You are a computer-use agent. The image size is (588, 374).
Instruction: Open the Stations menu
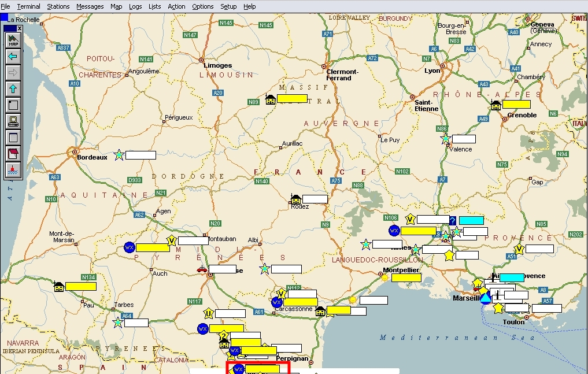(x=58, y=6)
